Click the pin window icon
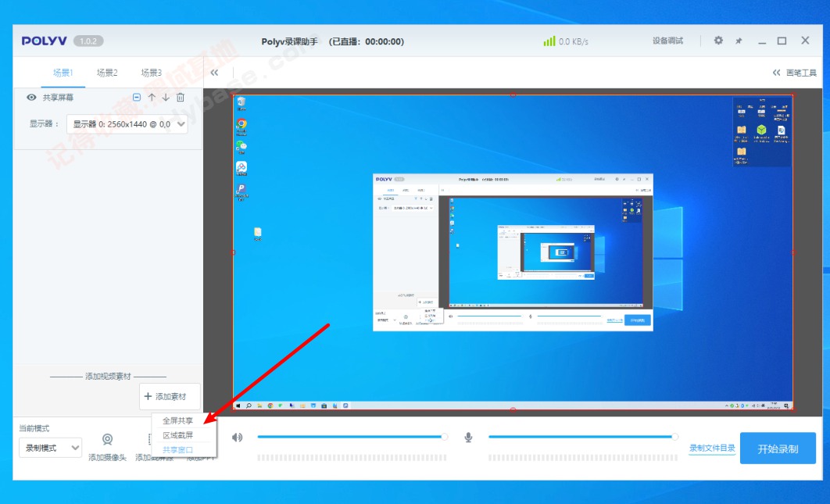Screen dimensions: 830x504 (739, 41)
